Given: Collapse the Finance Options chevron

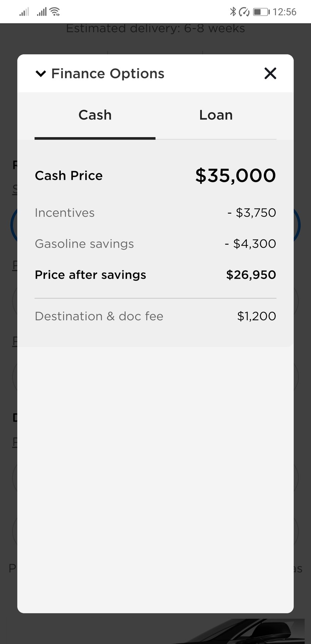Looking at the screenshot, I should pos(41,73).
